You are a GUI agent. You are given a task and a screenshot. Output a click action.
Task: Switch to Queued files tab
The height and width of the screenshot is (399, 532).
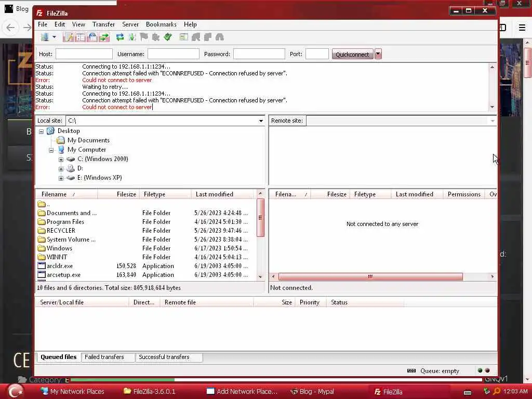58,357
